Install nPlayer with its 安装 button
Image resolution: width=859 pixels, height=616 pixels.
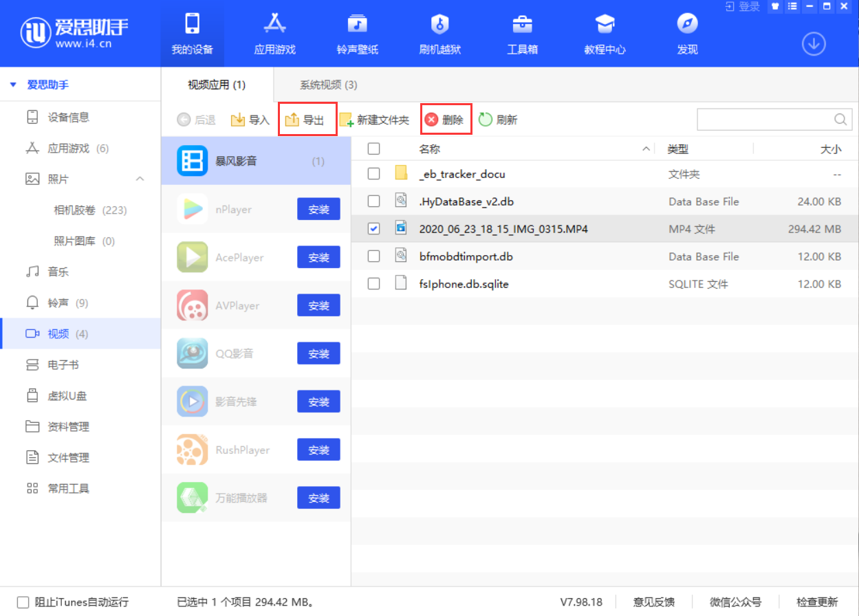tap(318, 210)
